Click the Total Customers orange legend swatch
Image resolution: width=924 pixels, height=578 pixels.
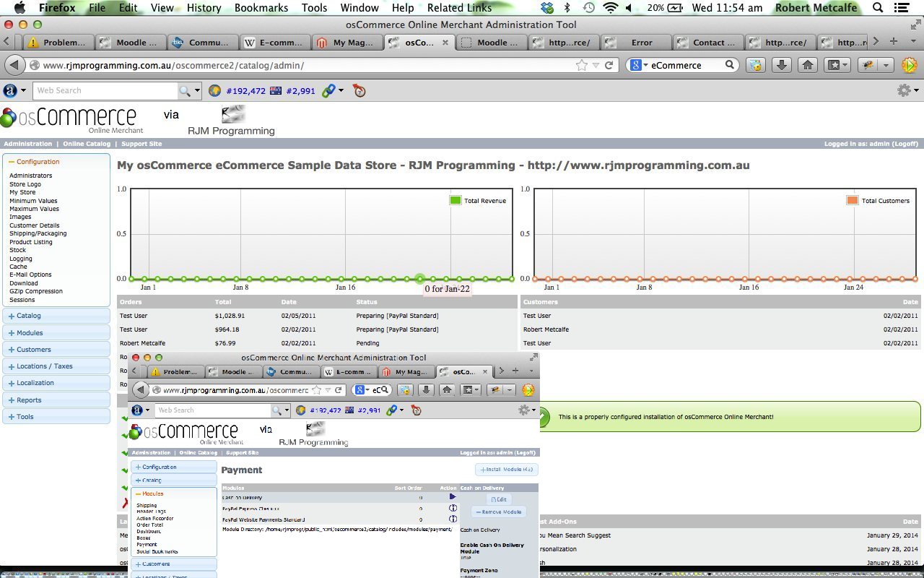point(853,200)
